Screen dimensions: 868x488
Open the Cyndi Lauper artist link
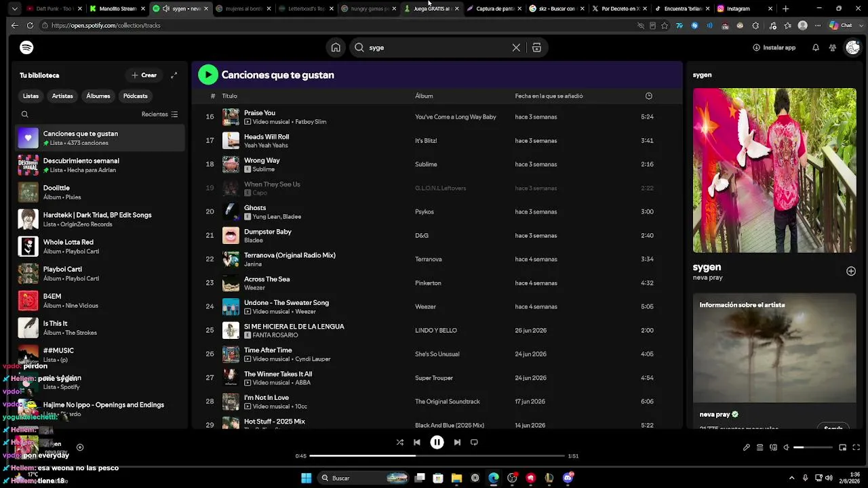pos(313,359)
